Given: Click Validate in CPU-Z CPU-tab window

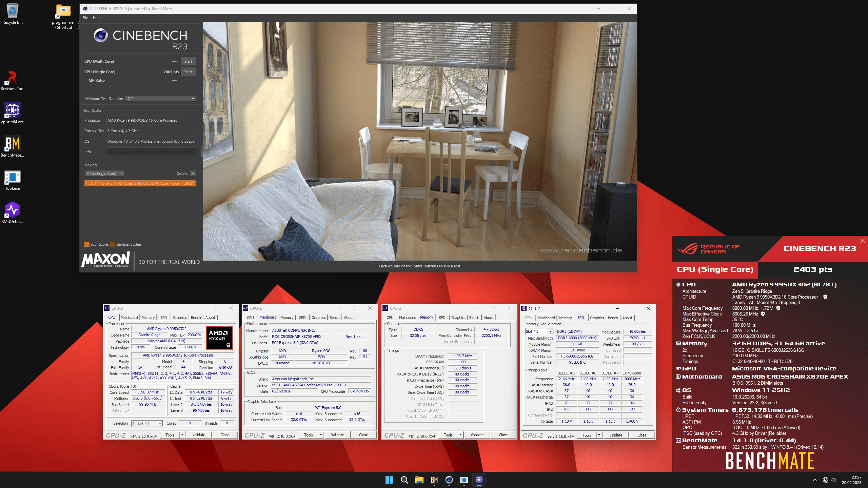Looking at the screenshot, I should point(199,435).
